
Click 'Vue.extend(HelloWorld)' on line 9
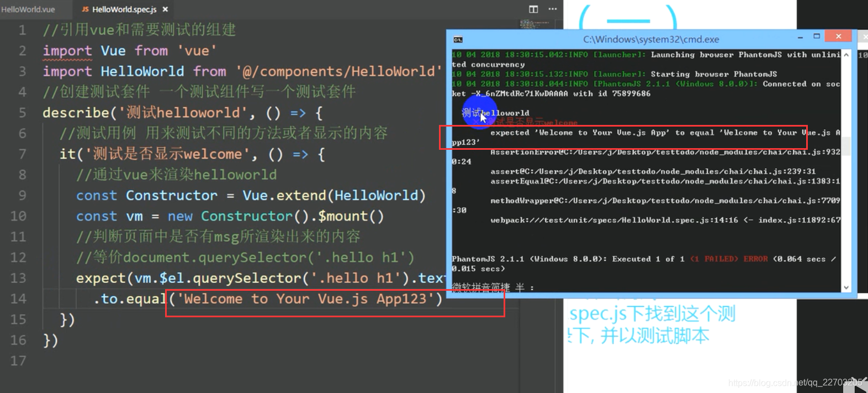click(334, 196)
